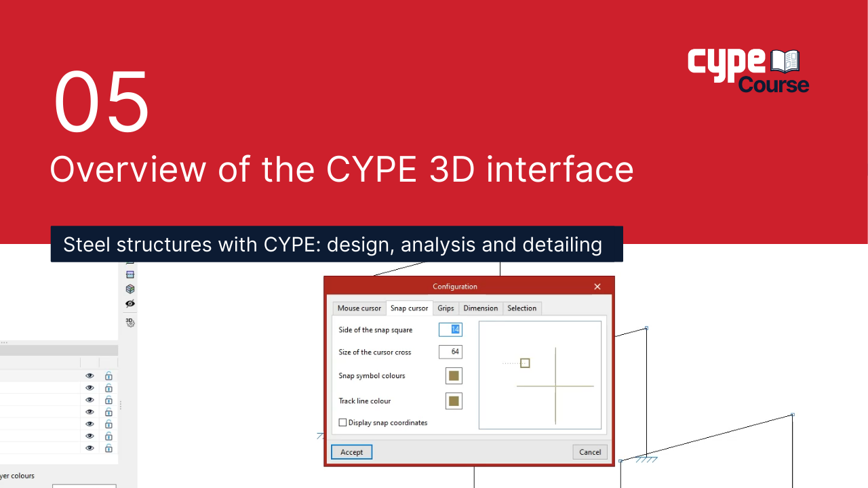Switch to the Dimension tab
868x488 pixels.
481,308
